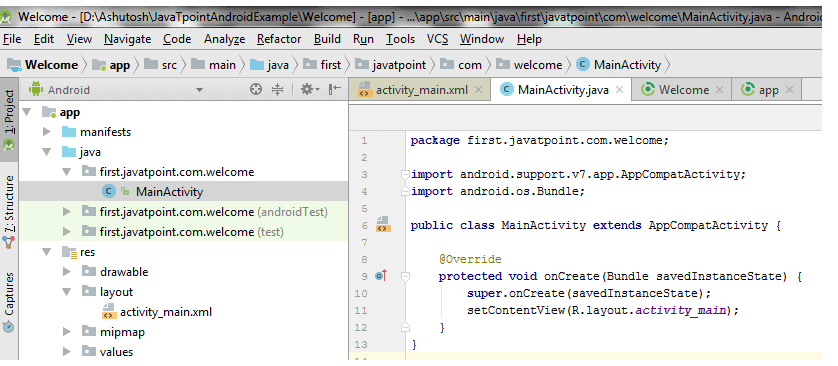Open the Analyze menu
The width and height of the screenshot is (838, 366).
(224, 39)
